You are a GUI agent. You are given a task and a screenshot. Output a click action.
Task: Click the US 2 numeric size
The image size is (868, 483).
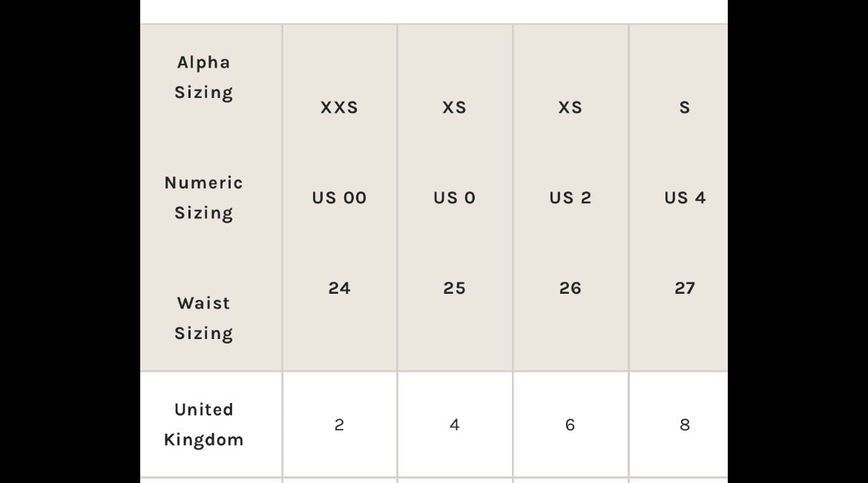coord(570,198)
